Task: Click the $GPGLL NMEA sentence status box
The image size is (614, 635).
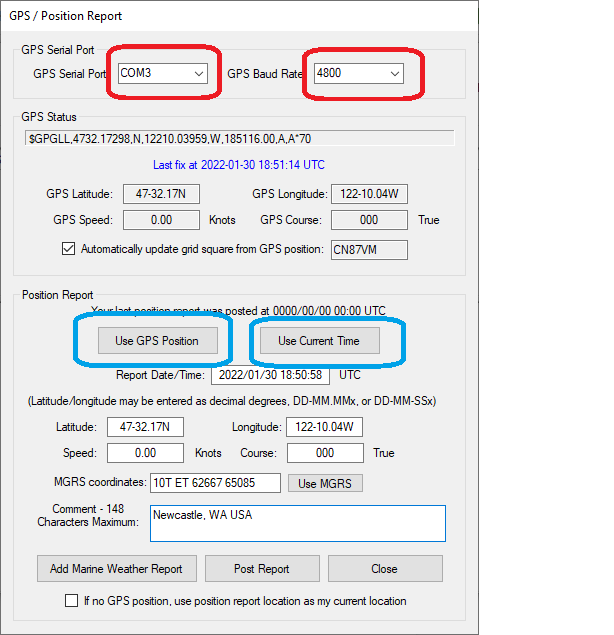Action: pos(239,139)
